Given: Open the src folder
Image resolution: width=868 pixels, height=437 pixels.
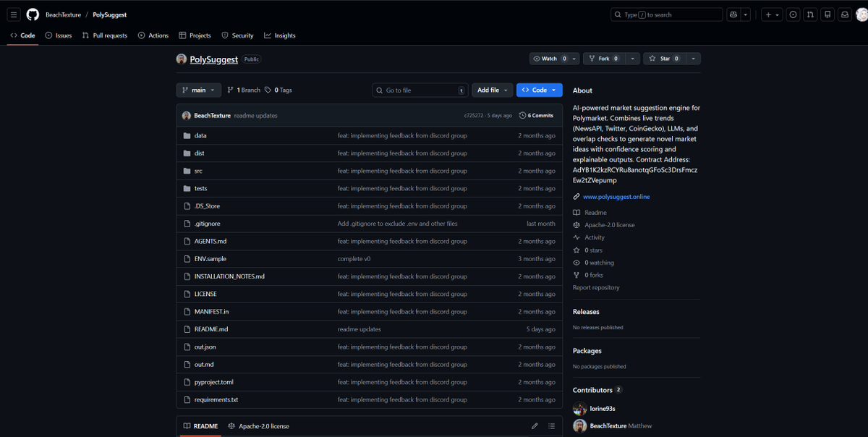Looking at the screenshot, I should (x=198, y=171).
